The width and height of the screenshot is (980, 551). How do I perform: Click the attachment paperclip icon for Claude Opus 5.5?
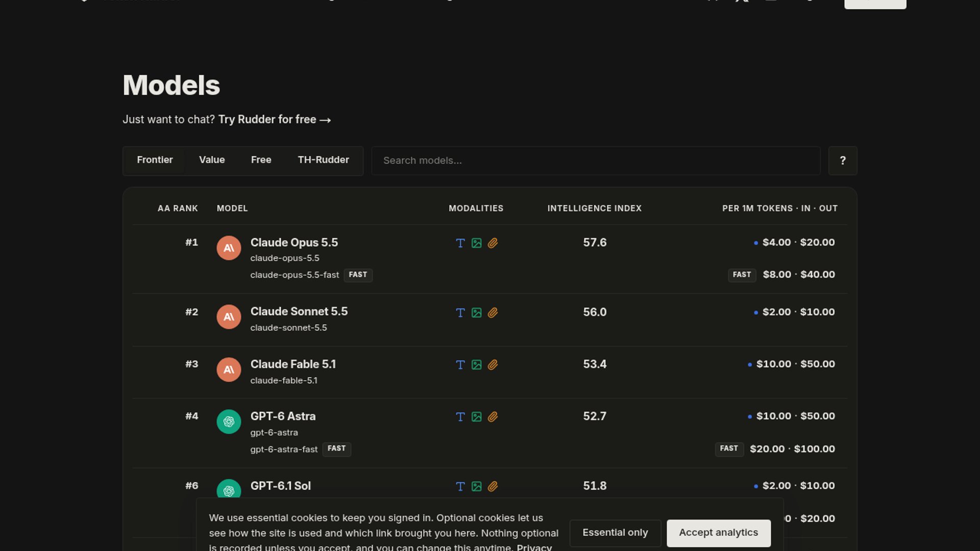[493, 243]
